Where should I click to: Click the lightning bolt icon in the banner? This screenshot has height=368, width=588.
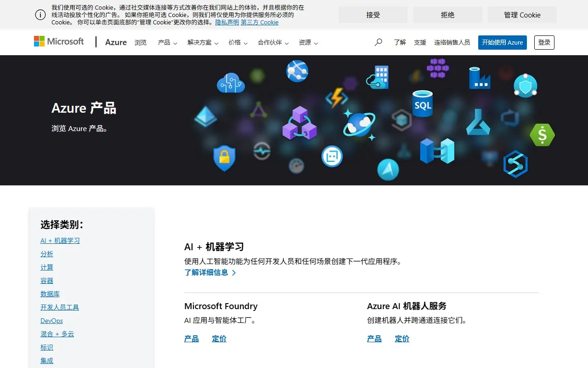click(336, 98)
